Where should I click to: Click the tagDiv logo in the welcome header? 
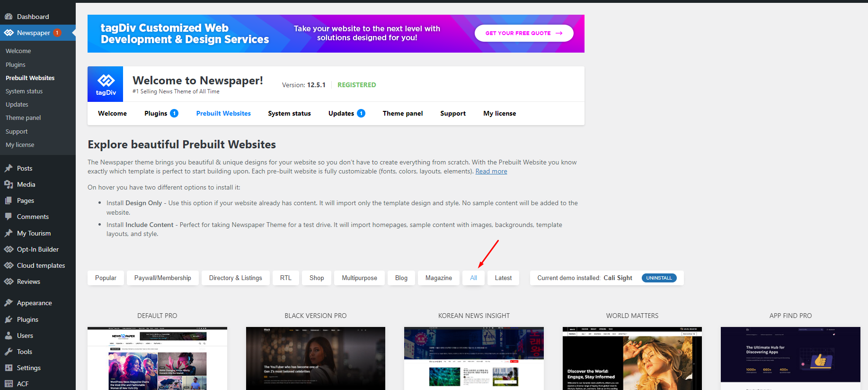[x=106, y=84]
